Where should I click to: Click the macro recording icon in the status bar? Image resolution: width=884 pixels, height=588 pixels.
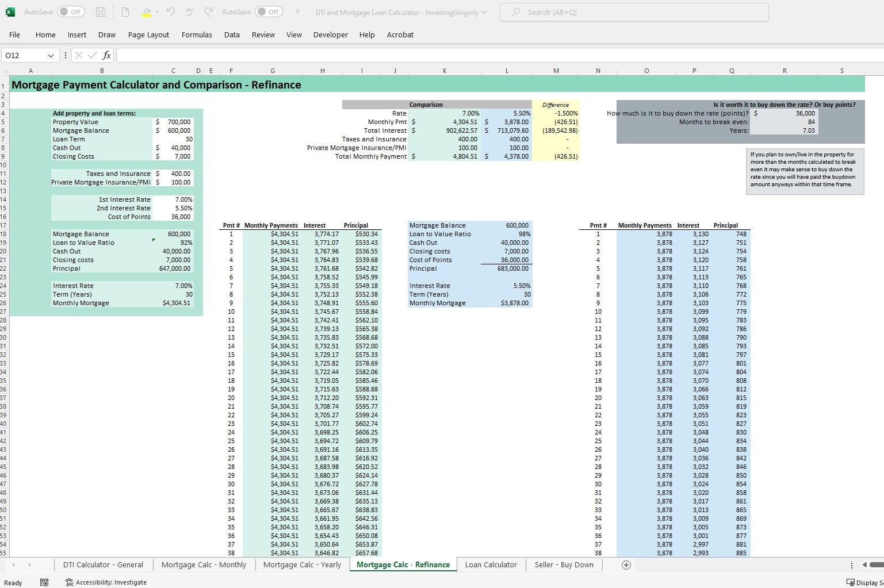coord(44,582)
